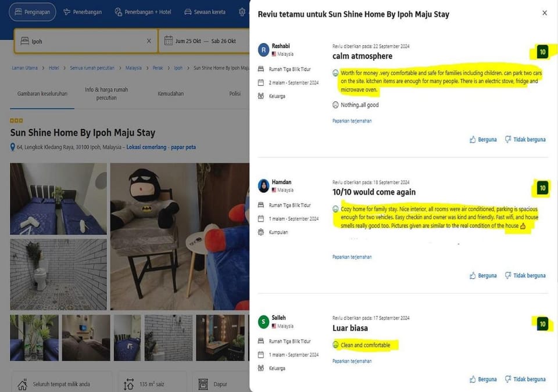Image resolution: width=558 pixels, height=392 pixels.
Task: Select the Penginapan tab
Action: pos(33,12)
